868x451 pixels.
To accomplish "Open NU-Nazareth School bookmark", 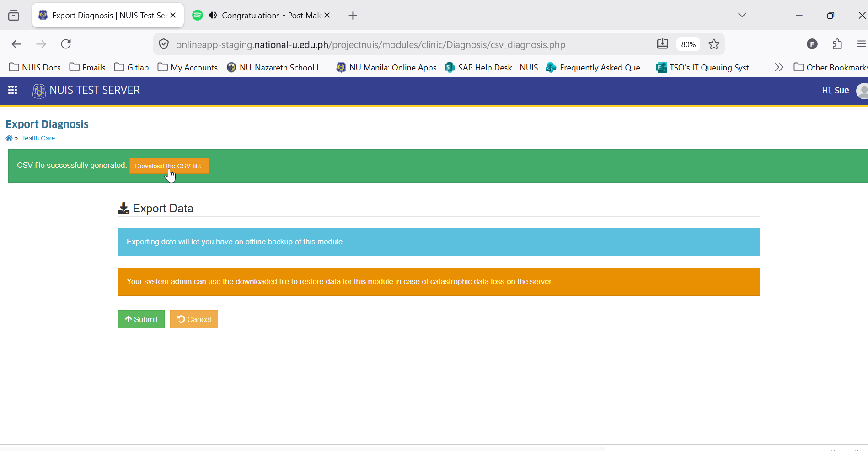I will coord(276,67).
